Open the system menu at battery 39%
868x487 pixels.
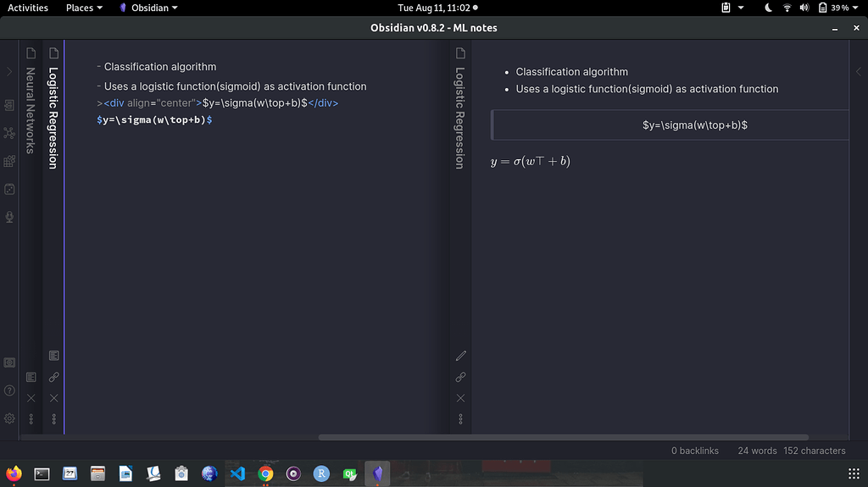coord(838,8)
